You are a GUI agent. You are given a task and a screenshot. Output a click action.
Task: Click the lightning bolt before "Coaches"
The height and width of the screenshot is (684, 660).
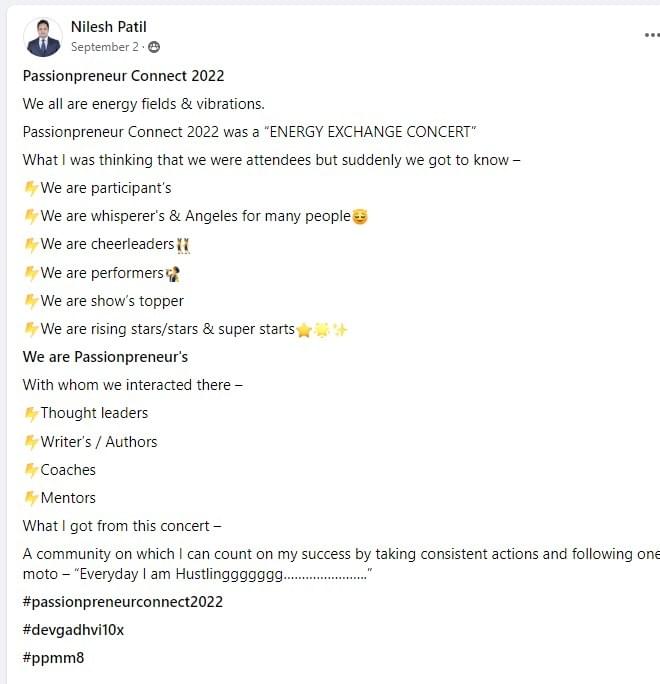(x=31, y=470)
